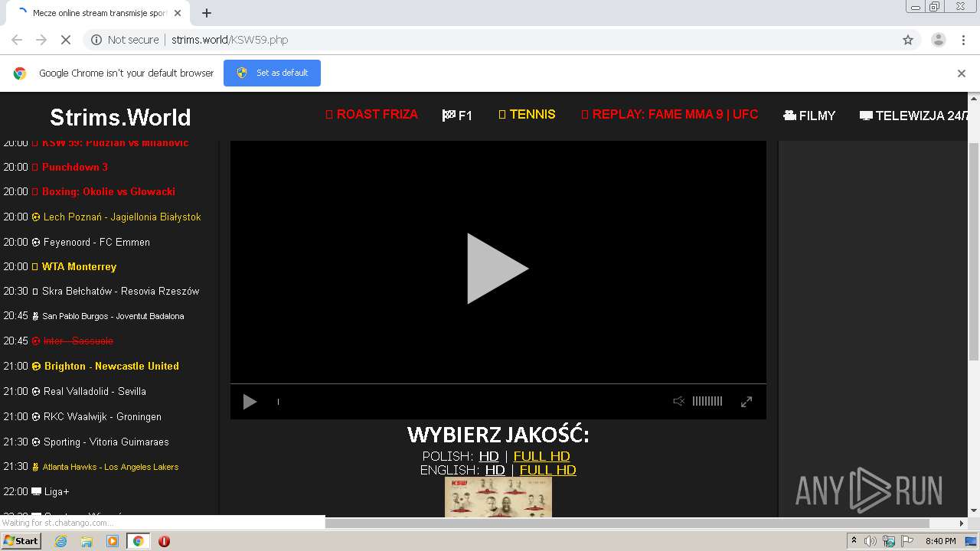Click the horizontal page scrollbar
Viewport: 980px width, 551px height.
628,523
